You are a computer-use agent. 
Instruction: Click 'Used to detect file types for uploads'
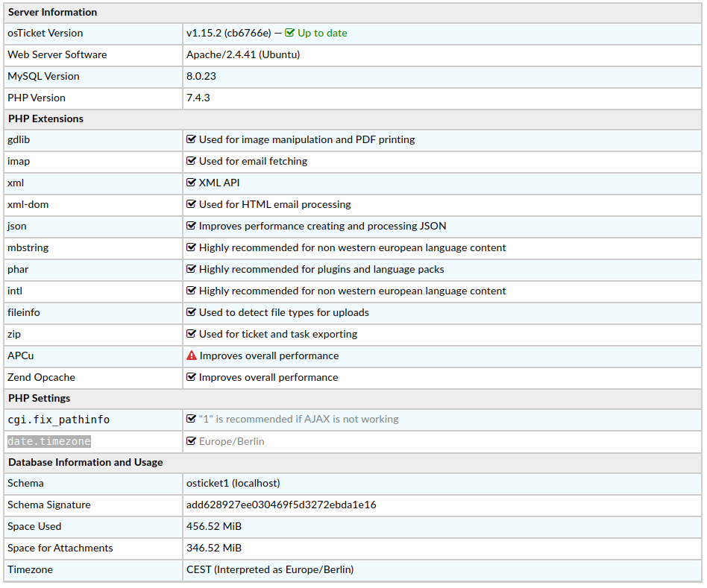click(284, 313)
